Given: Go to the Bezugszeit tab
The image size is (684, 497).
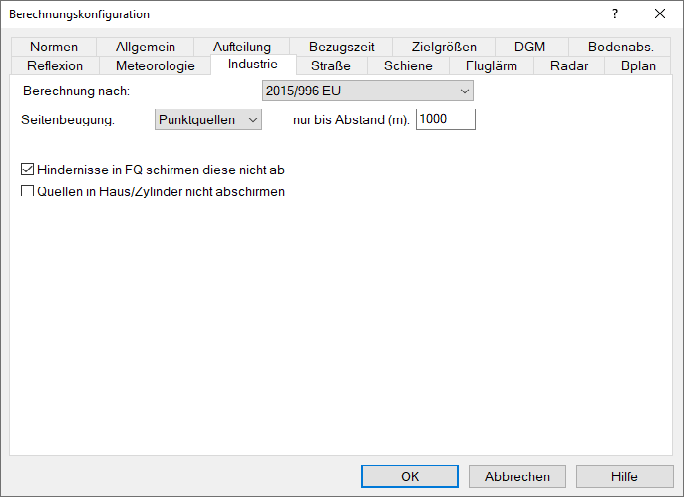Looking at the screenshot, I should pyautogui.click(x=341, y=47).
